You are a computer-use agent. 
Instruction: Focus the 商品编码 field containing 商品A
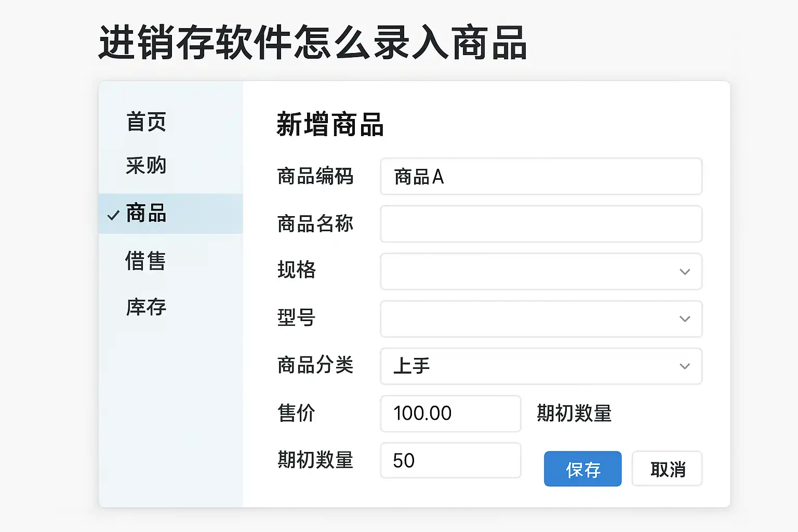[x=541, y=177]
